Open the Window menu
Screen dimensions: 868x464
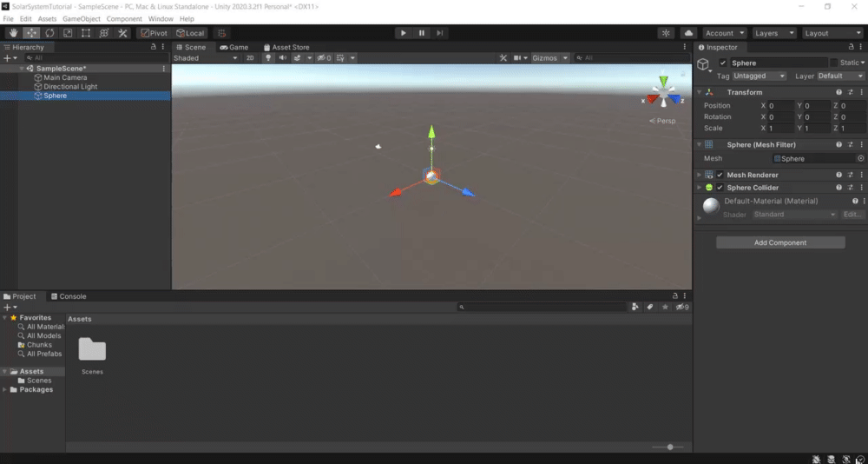pyautogui.click(x=161, y=19)
